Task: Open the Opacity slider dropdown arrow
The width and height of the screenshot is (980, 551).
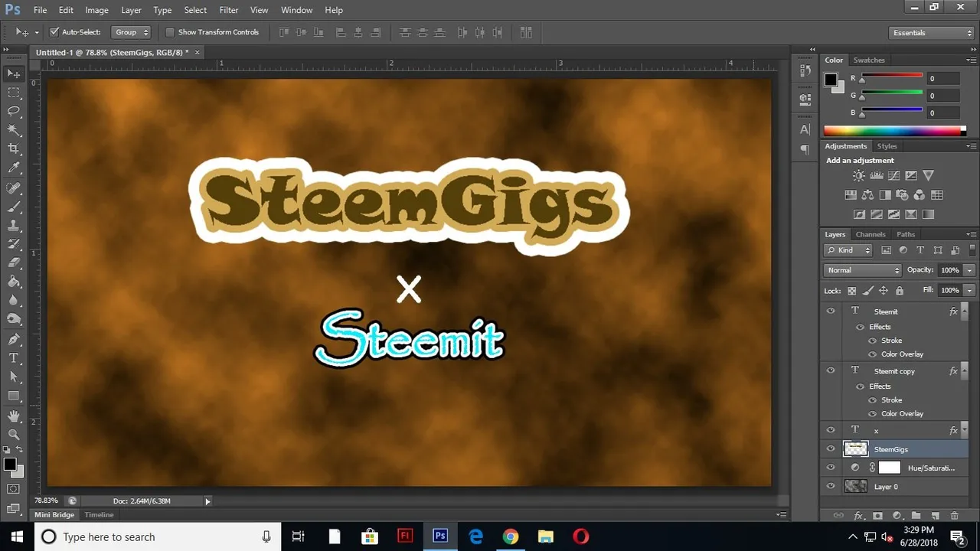Action: [970, 270]
